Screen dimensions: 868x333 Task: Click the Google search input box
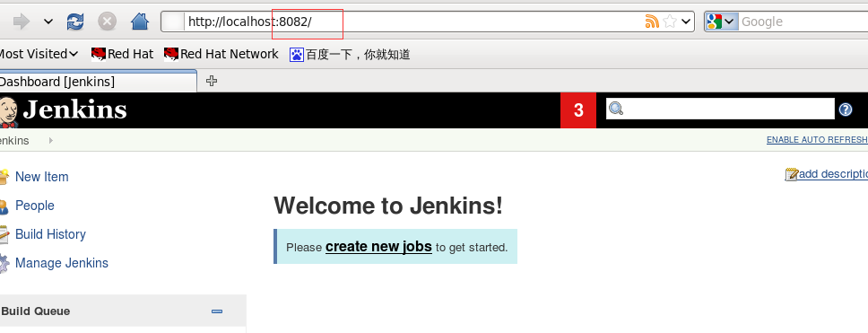803,22
